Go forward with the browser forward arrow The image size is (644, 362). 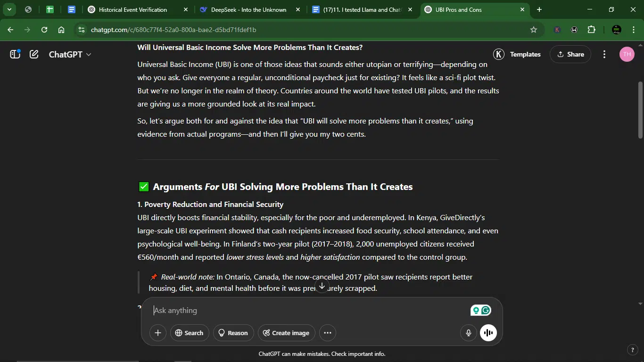tap(27, 30)
